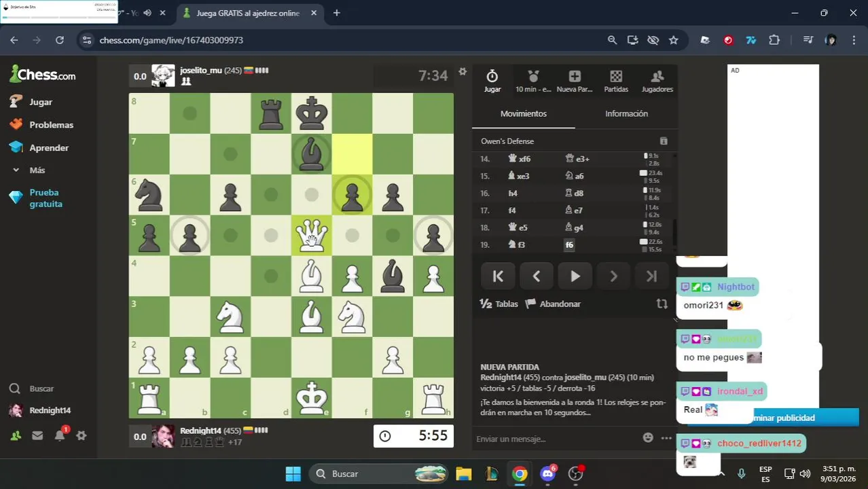Step back one move
This screenshot has width=868, height=489.
point(537,276)
